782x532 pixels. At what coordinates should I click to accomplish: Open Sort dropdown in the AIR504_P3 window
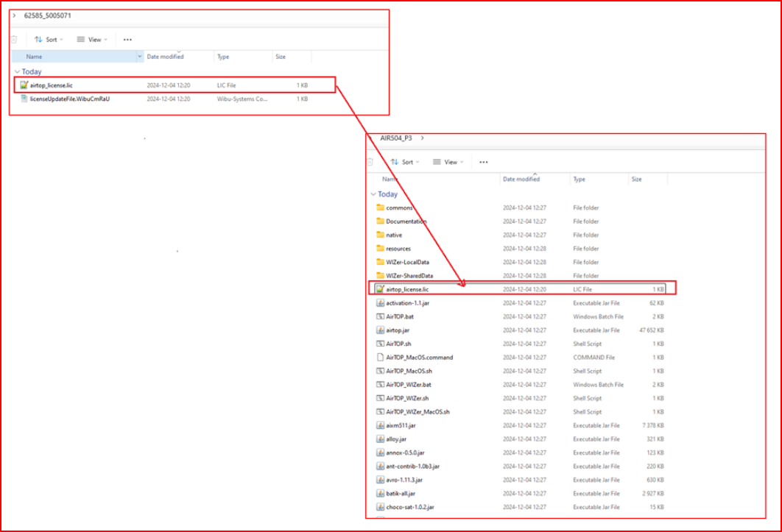click(x=404, y=162)
